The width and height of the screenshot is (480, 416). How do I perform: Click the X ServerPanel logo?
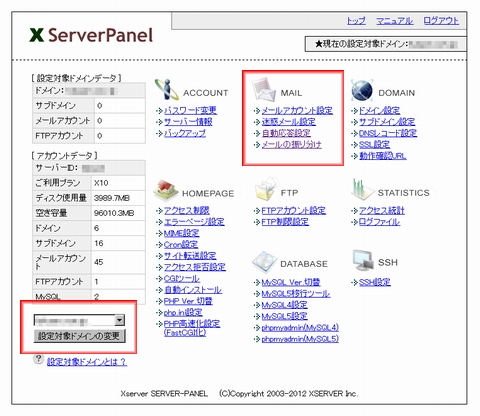coord(91,35)
